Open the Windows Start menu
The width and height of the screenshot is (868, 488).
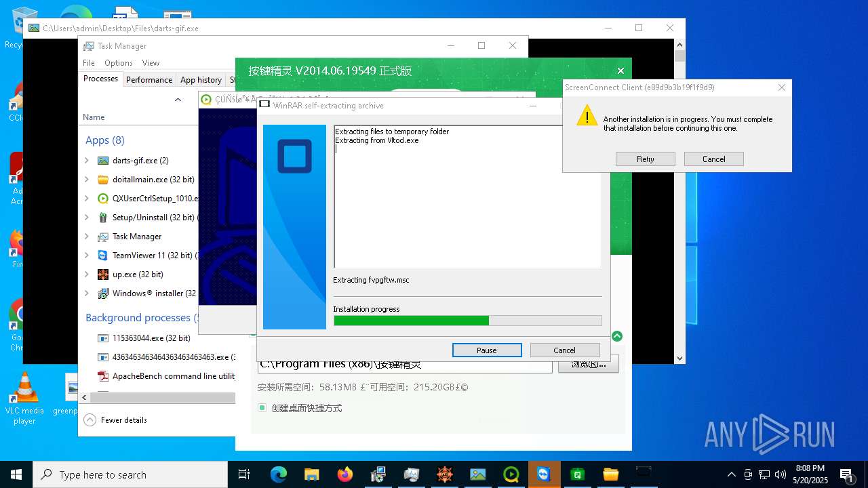[16, 474]
